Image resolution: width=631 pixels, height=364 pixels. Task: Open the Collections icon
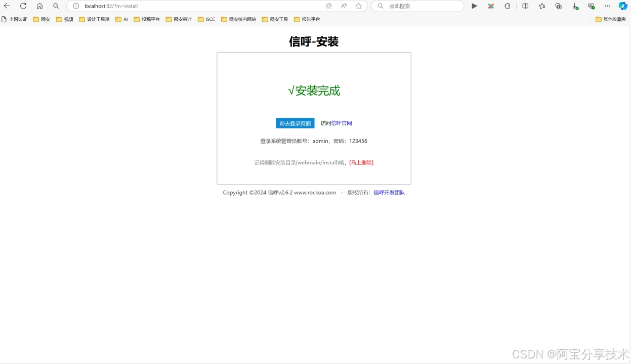[x=559, y=6]
